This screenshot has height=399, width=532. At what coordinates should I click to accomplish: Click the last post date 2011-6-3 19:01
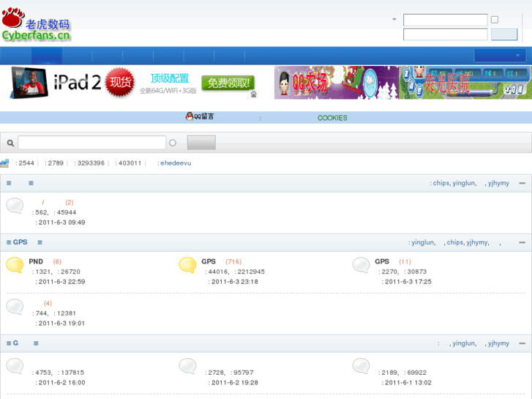coord(61,324)
